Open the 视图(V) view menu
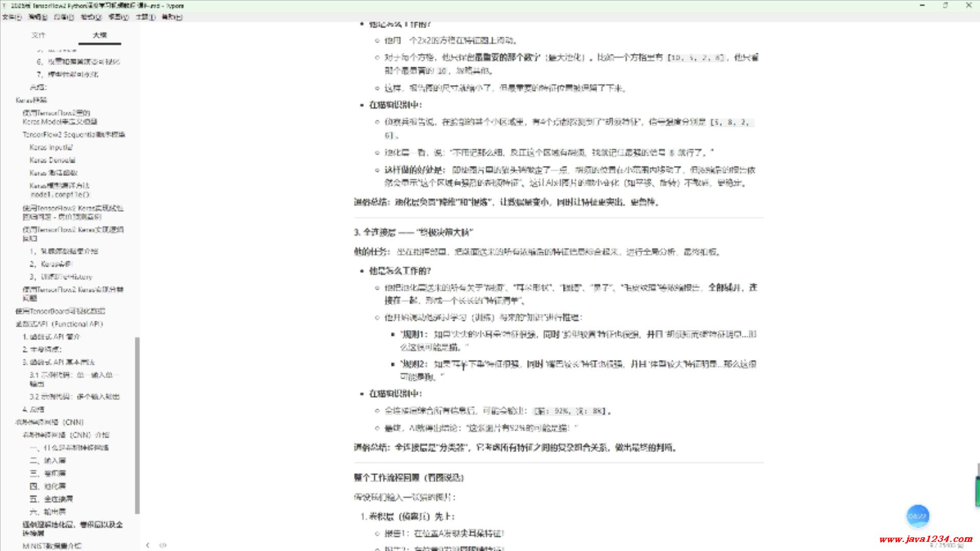 (118, 17)
